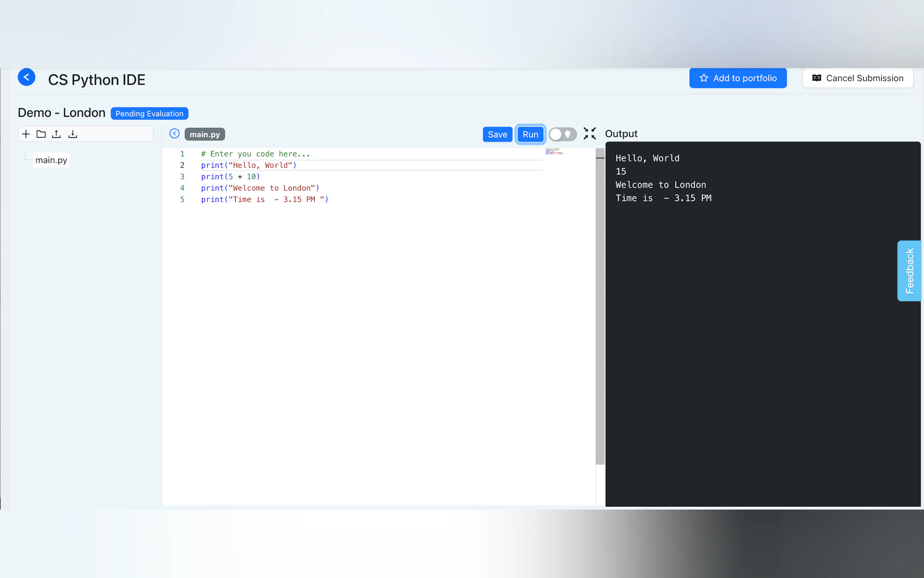Click the plus icon to add new file
The height and width of the screenshot is (578, 924).
[x=25, y=134]
